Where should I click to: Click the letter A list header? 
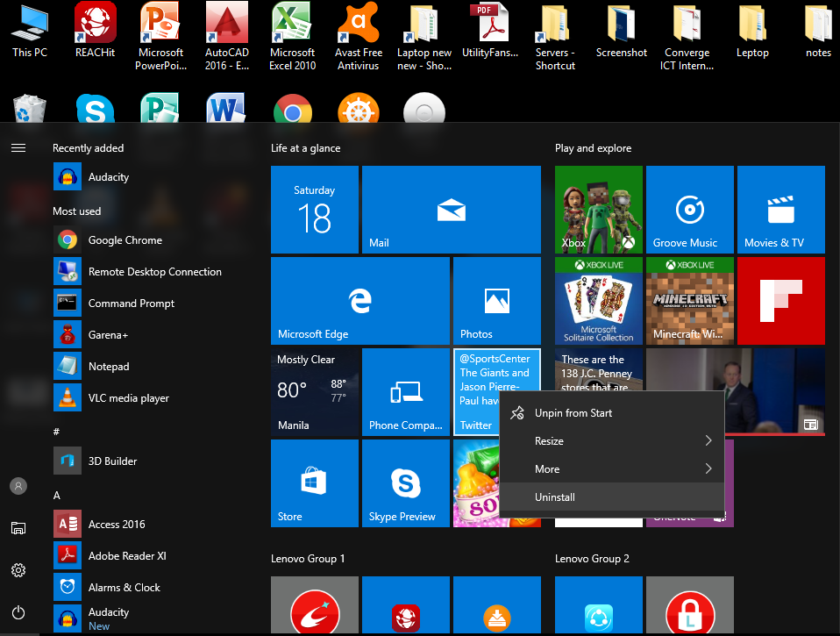click(57, 496)
